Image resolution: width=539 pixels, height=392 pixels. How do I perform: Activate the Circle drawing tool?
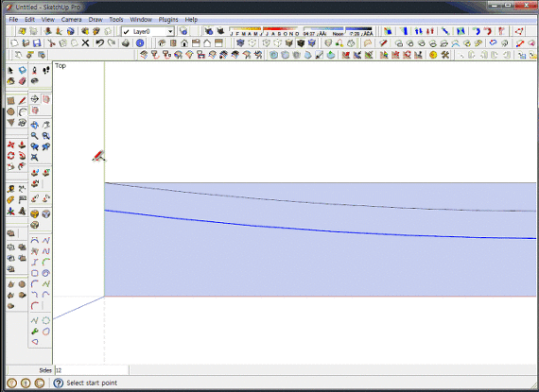click(x=10, y=111)
